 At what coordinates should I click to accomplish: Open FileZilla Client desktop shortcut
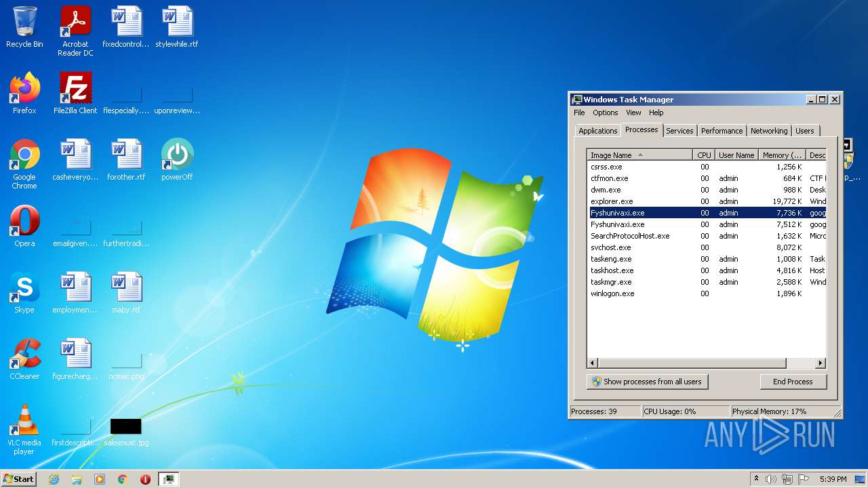pyautogui.click(x=75, y=94)
